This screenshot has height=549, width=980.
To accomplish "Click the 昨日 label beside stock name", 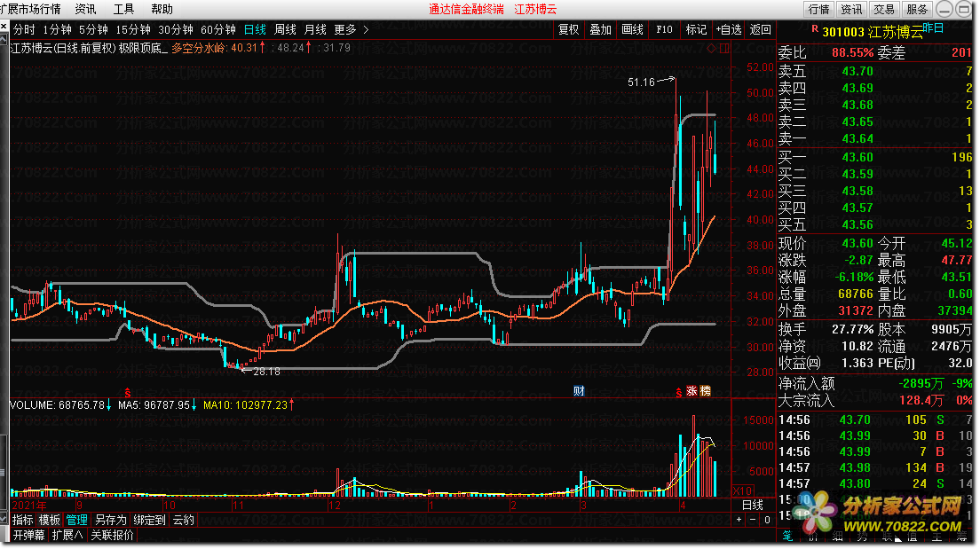I will [933, 27].
